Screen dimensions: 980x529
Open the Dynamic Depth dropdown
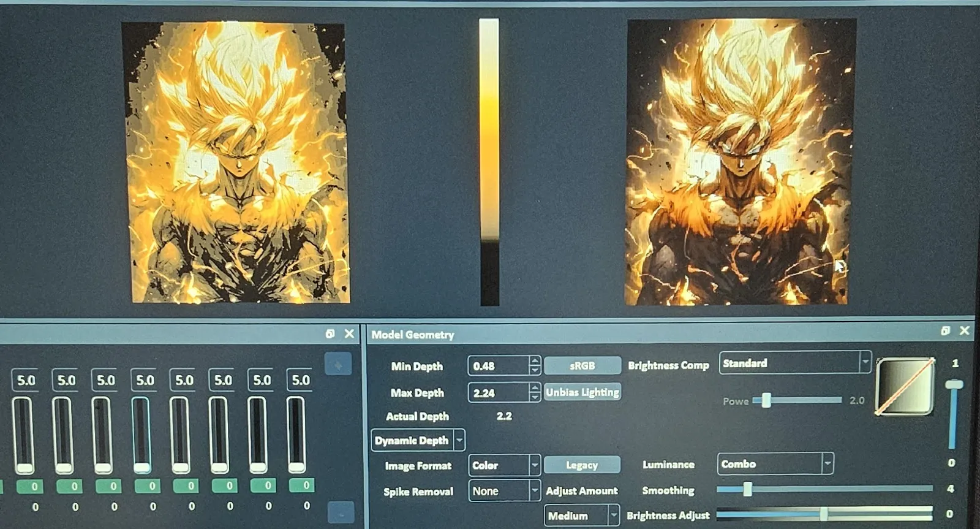(x=418, y=440)
